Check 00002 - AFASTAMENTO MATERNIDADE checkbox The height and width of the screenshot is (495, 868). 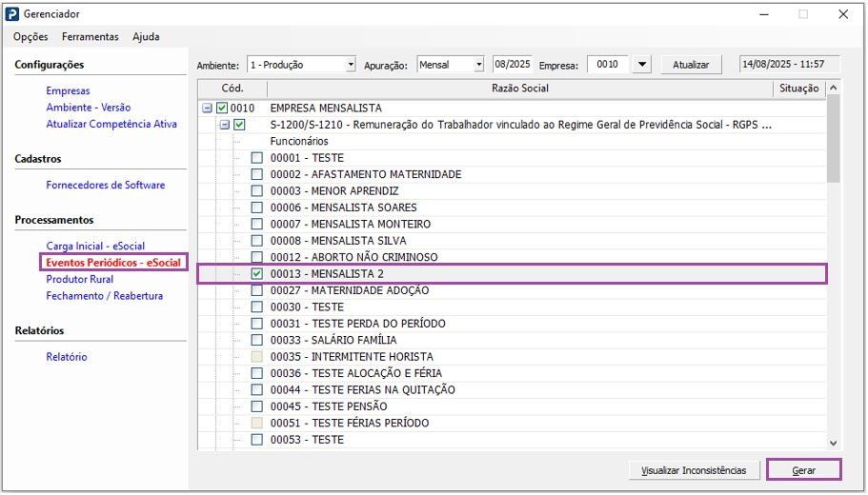tap(257, 175)
